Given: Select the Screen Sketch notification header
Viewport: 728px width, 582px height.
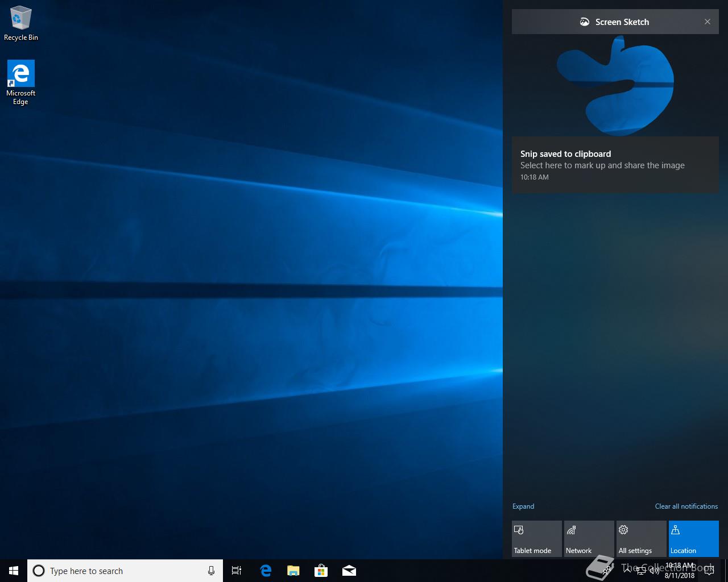Looking at the screenshot, I should pos(615,22).
